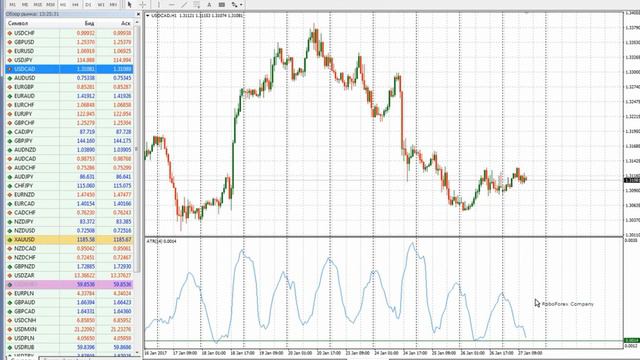Select the EURJPY symbol name
This screenshot has width=640, height=360.
click(23, 114)
